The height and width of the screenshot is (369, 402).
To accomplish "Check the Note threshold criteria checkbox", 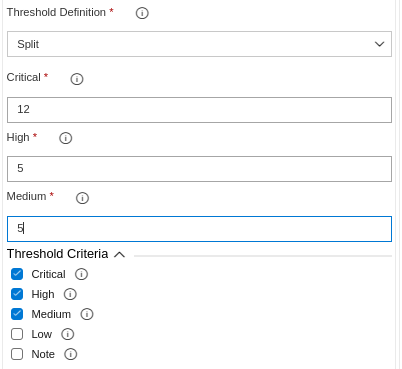I will [17, 354].
